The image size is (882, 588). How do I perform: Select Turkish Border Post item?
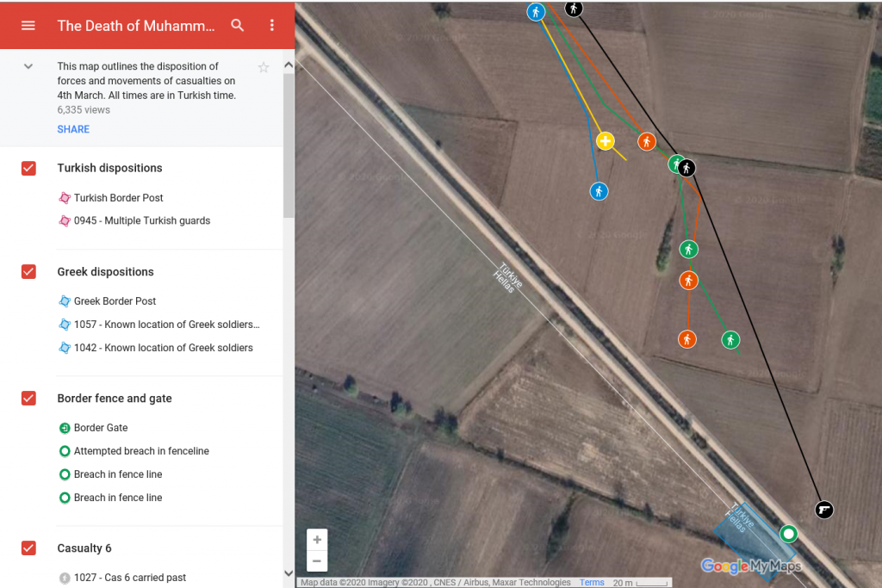pos(118,197)
